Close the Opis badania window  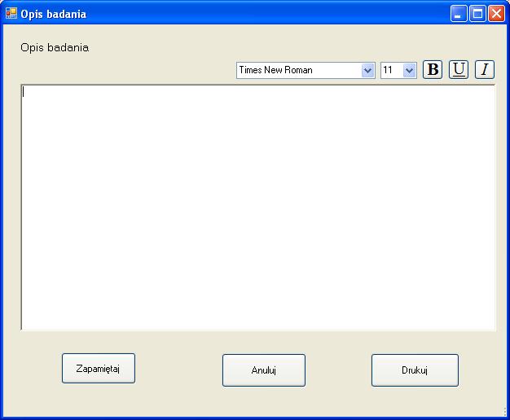[496, 14]
